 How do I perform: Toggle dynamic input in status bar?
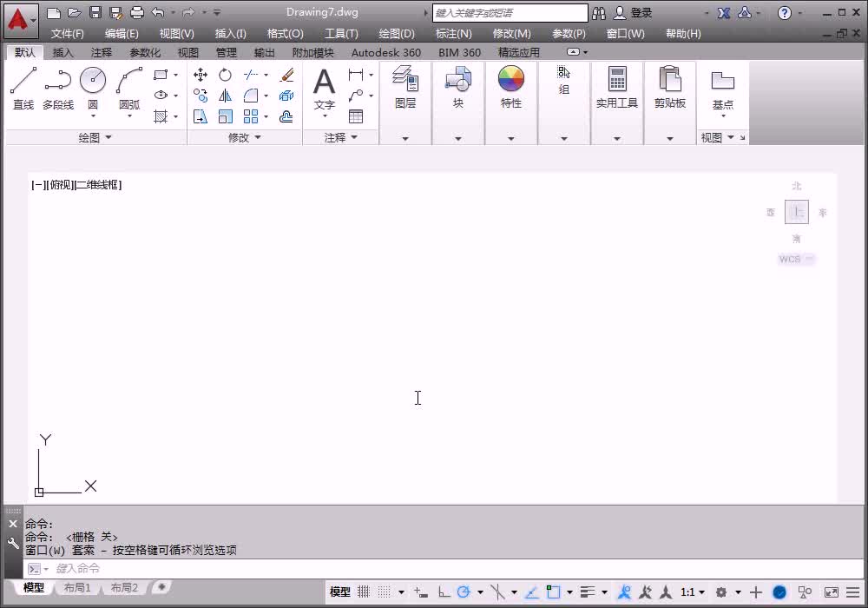point(421,592)
